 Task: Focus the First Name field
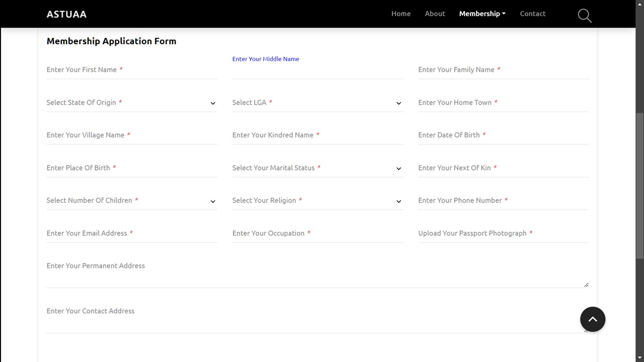tap(132, 70)
